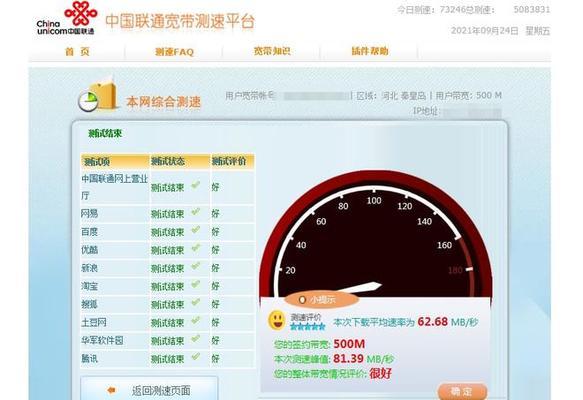Click the green checkmark in the 土豆网 row
583x400 pixels.
pos(196,320)
